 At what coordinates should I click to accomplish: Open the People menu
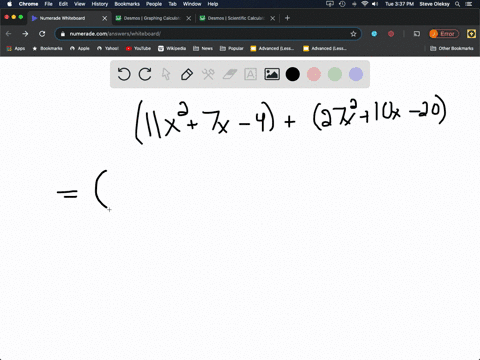click(154, 4)
